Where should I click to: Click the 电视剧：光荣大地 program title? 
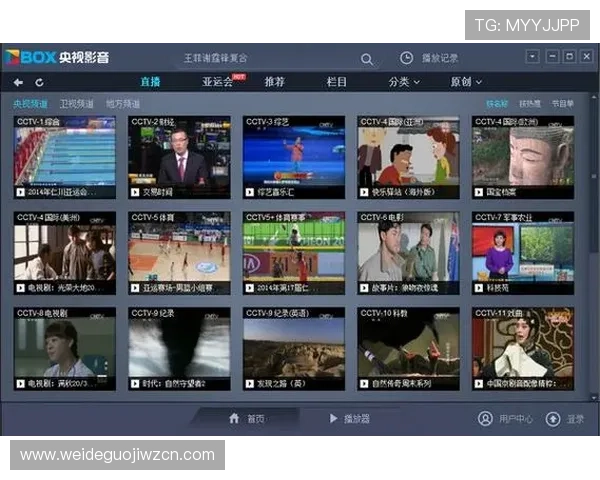pyautogui.click(x=65, y=288)
